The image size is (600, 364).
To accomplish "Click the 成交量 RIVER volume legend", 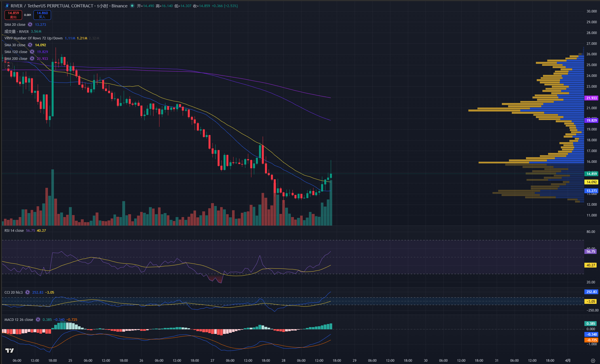I will pos(16,31).
